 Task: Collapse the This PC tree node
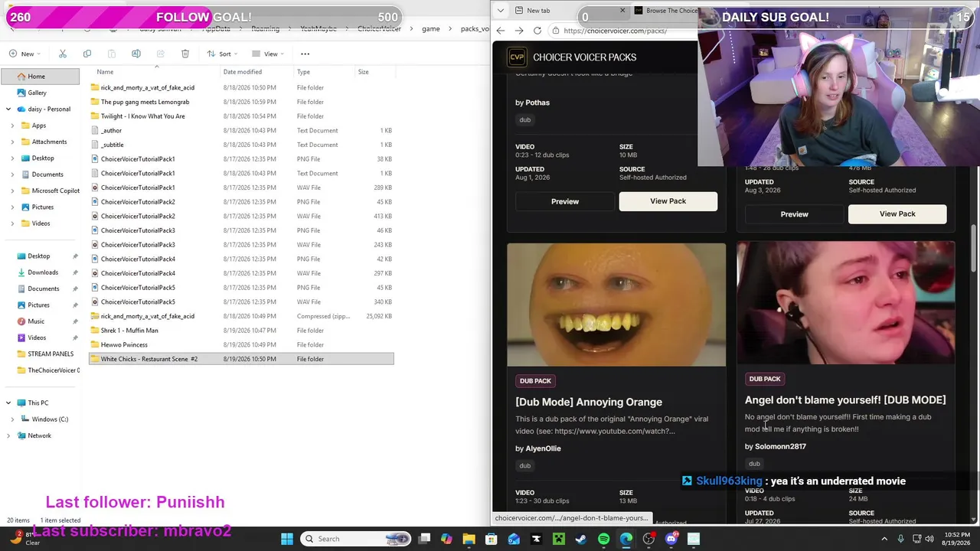(8, 403)
